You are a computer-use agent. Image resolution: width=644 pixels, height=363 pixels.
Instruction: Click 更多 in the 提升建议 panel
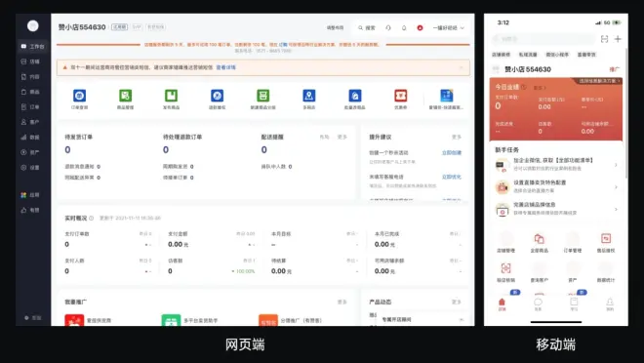coord(457,138)
